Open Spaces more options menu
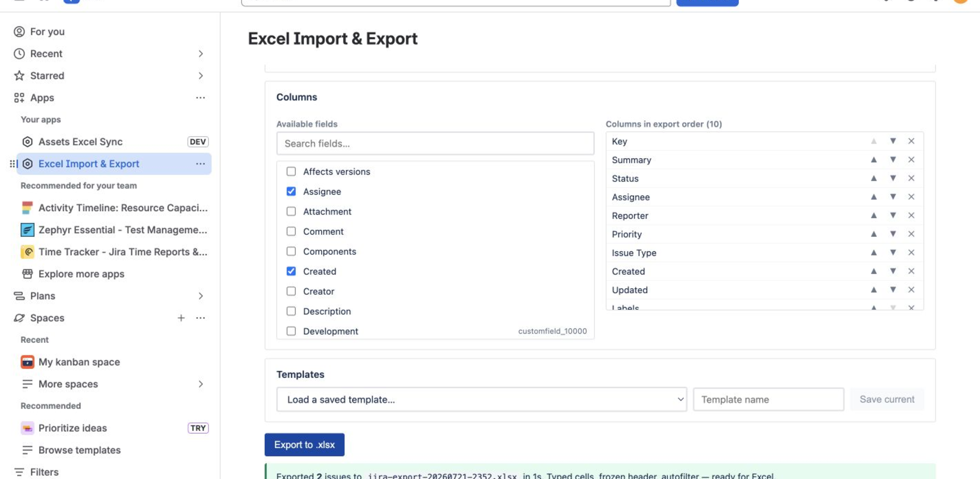This screenshot has width=980, height=479. coord(200,318)
